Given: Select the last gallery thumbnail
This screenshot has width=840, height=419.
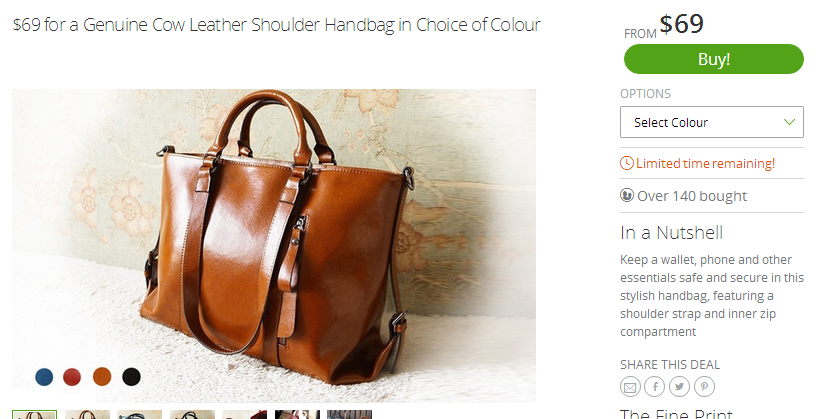Looking at the screenshot, I should pyautogui.click(x=350, y=415).
